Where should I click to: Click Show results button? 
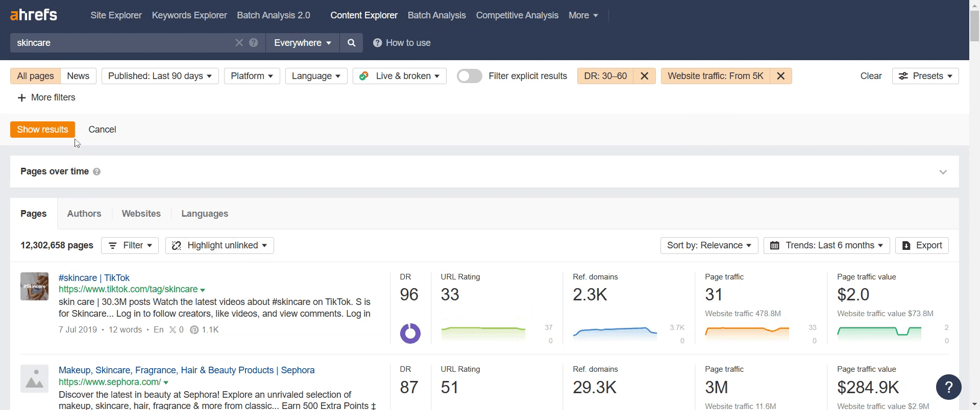(42, 130)
